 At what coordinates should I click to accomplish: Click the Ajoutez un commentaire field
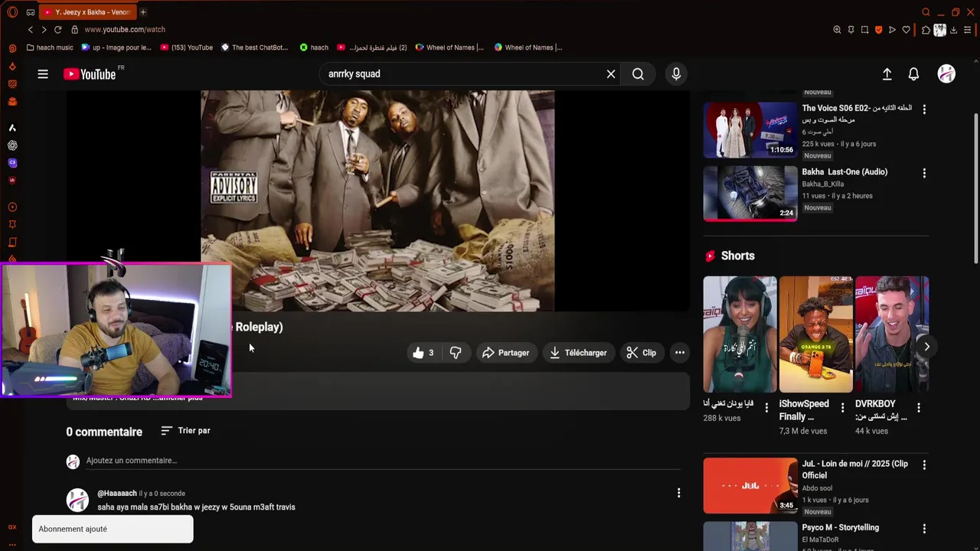click(x=383, y=461)
